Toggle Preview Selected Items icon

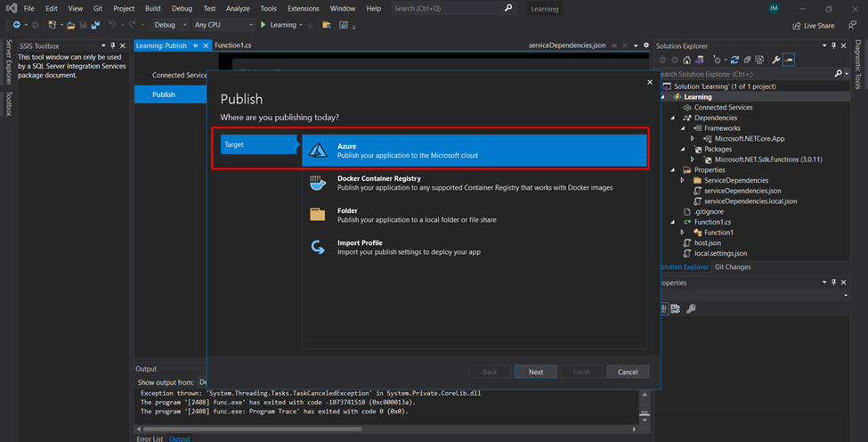(x=789, y=60)
